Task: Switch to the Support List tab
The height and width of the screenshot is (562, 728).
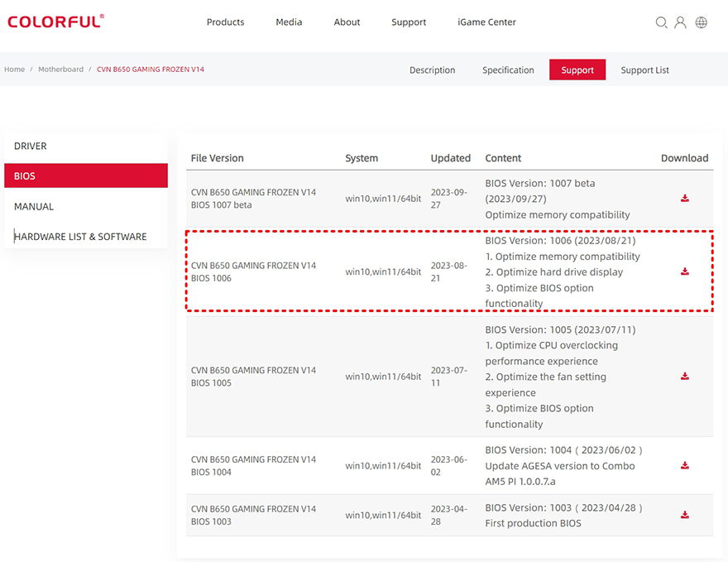Action: tap(645, 70)
